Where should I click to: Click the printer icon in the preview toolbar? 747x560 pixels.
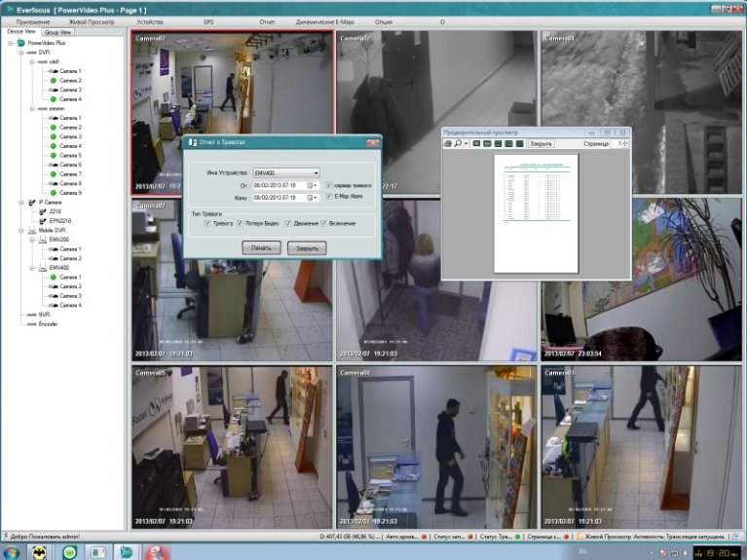tap(448, 143)
